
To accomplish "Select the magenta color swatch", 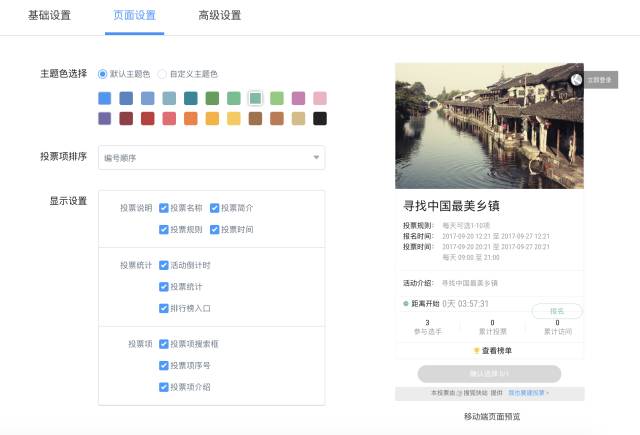I will click(298, 98).
